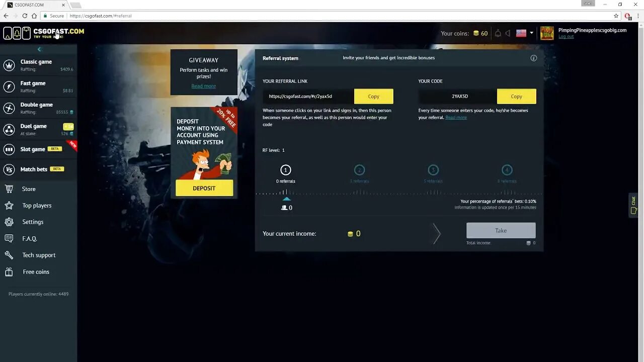Open Classic game crown icon
Screen dimensions: 644x362
(9, 65)
